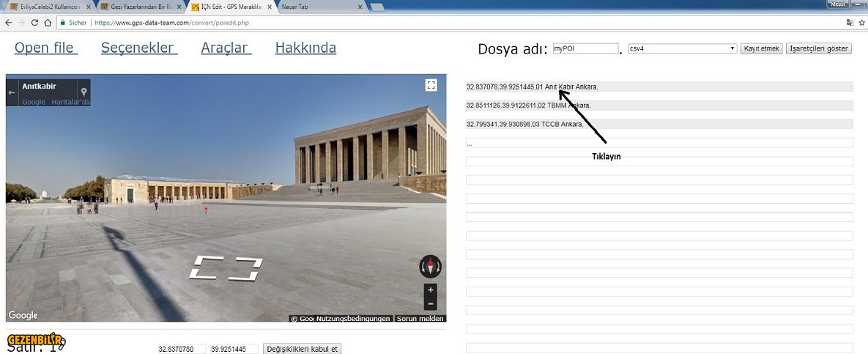
Task: Toggle fullscreen on the street view panel
Action: tap(431, 85)
